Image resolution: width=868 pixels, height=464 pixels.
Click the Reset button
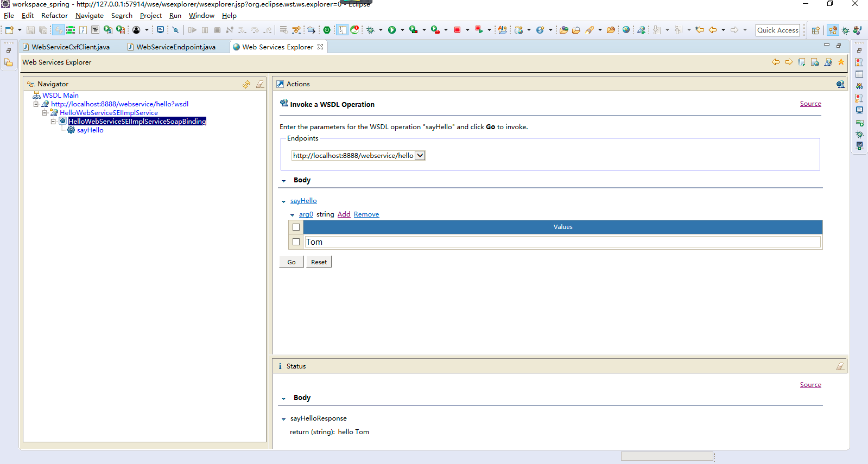click(x=319, y=262)
